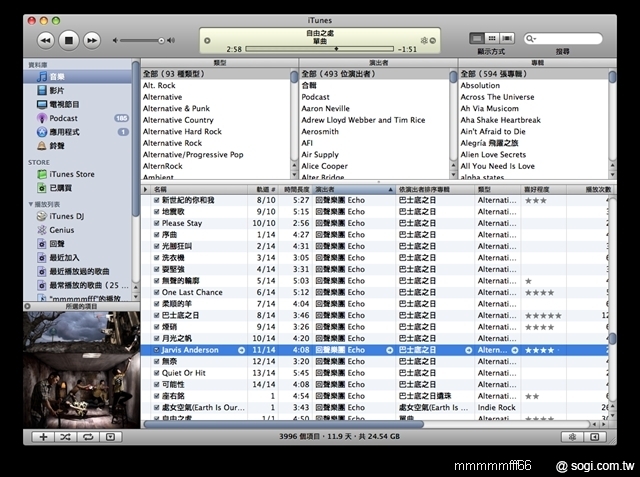Click the shuffle icon in bottom bar
The height and width of the screenshot is (477, 640).
click(x=65, y=437)
